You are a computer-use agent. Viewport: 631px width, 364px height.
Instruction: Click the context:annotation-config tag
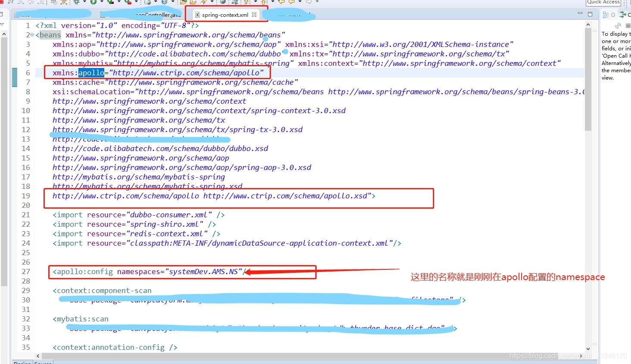[x=115, y=347]
